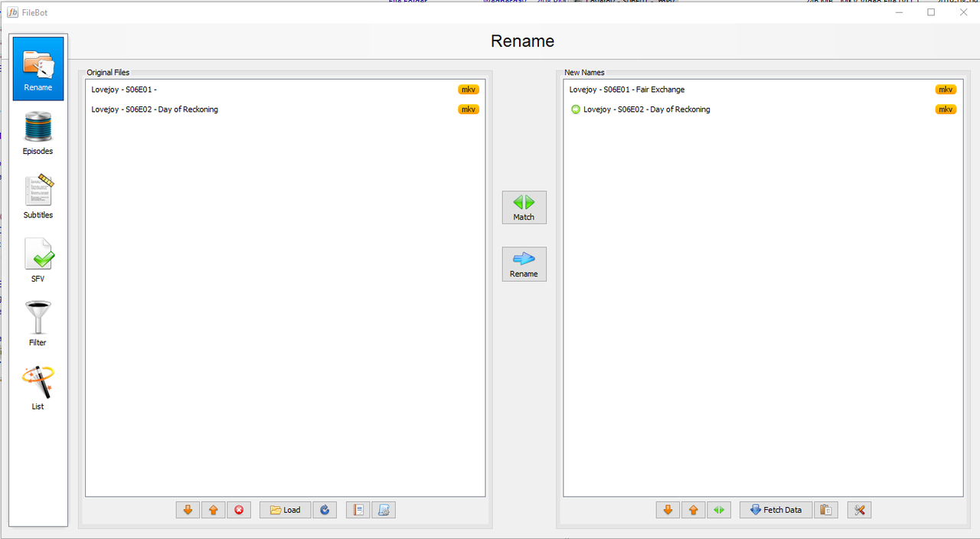Click mkv badge of original S06E02 file
The width and height of the screenshot is (980, 539).
tap(469, 109)
